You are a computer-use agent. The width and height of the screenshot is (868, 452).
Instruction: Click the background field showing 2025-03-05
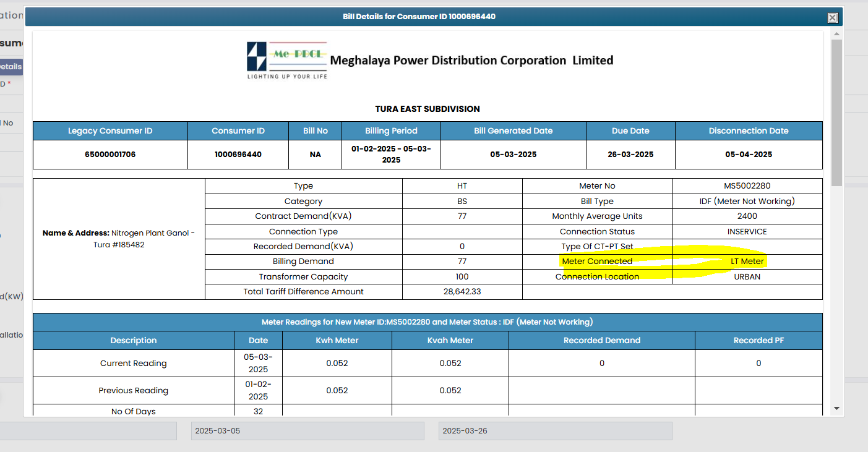tap(307, 431)
